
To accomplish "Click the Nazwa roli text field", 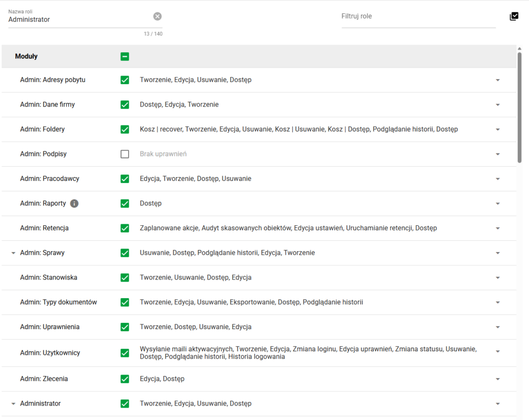I will point(80,19).
